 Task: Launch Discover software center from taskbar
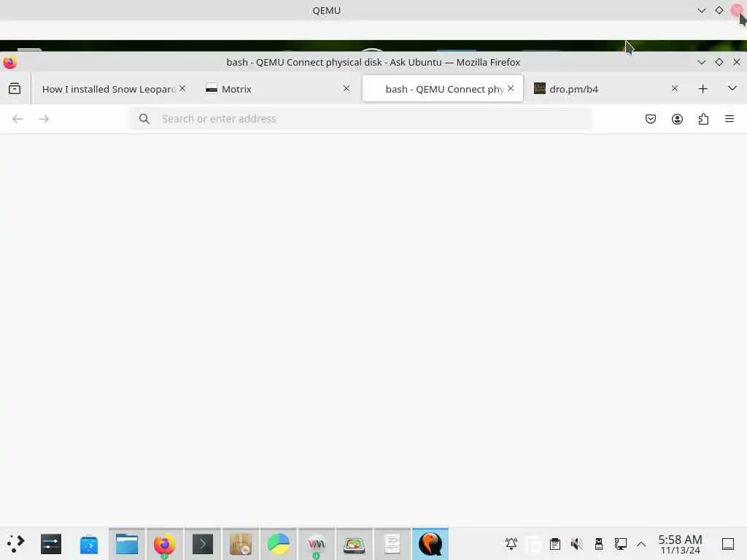(x=89, y=544)
